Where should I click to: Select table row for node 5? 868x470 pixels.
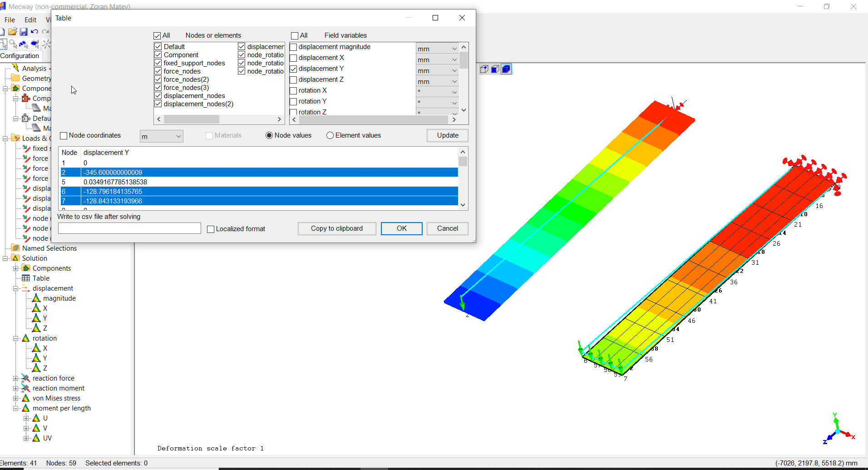(259, 182)
